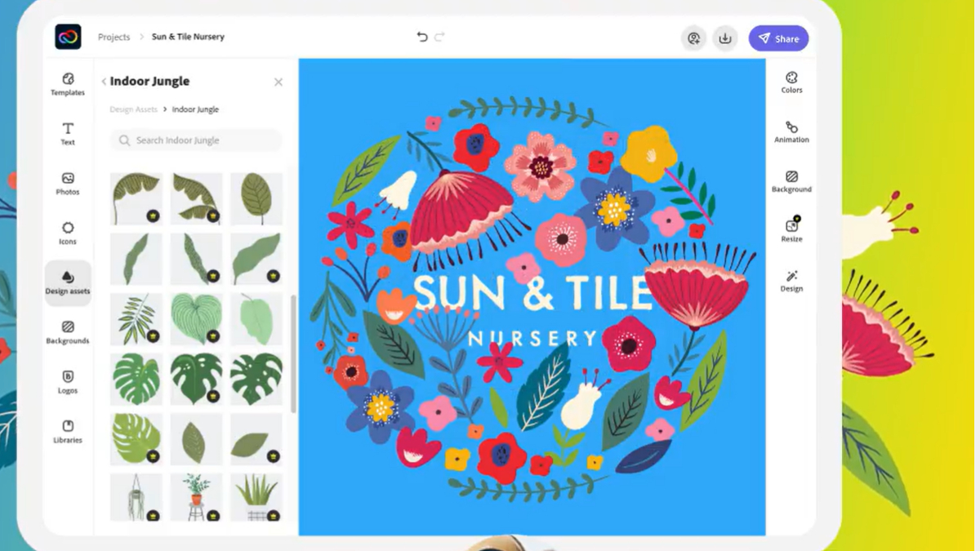Open the Photos panel
Screen dimensions: 980x551
tap(68, 184)
